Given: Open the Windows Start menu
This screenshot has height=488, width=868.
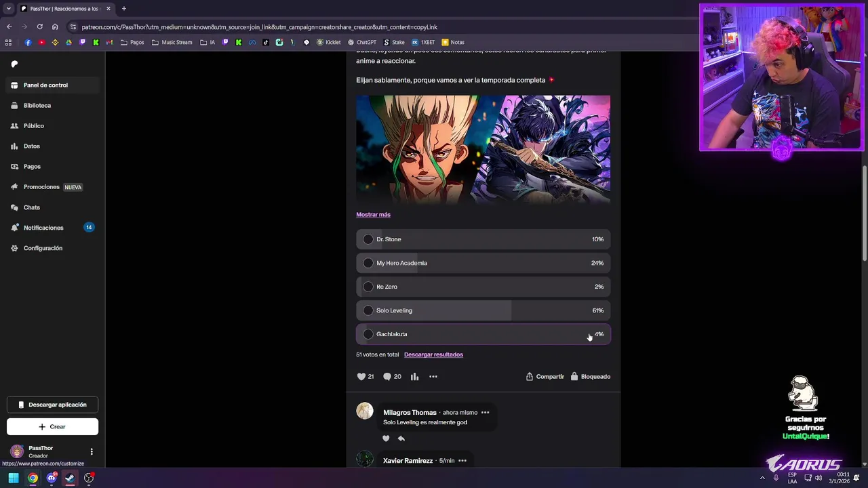Looking at the screenshot, I should [14, 479].
